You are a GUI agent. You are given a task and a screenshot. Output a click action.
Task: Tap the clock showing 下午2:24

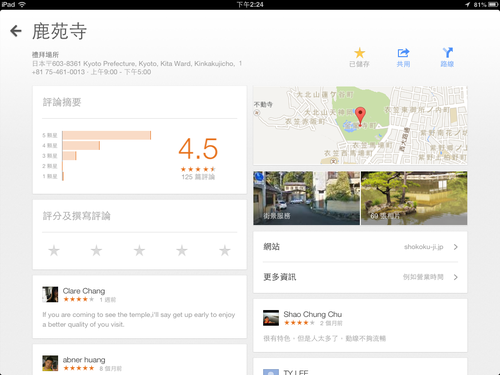click(x=250, y=5)
